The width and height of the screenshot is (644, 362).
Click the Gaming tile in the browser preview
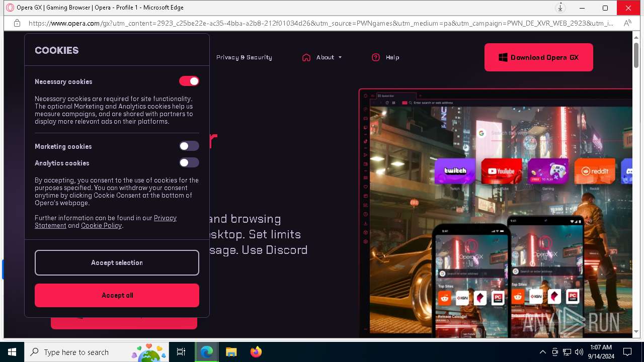pyautogui.click(x=548, y=171)
